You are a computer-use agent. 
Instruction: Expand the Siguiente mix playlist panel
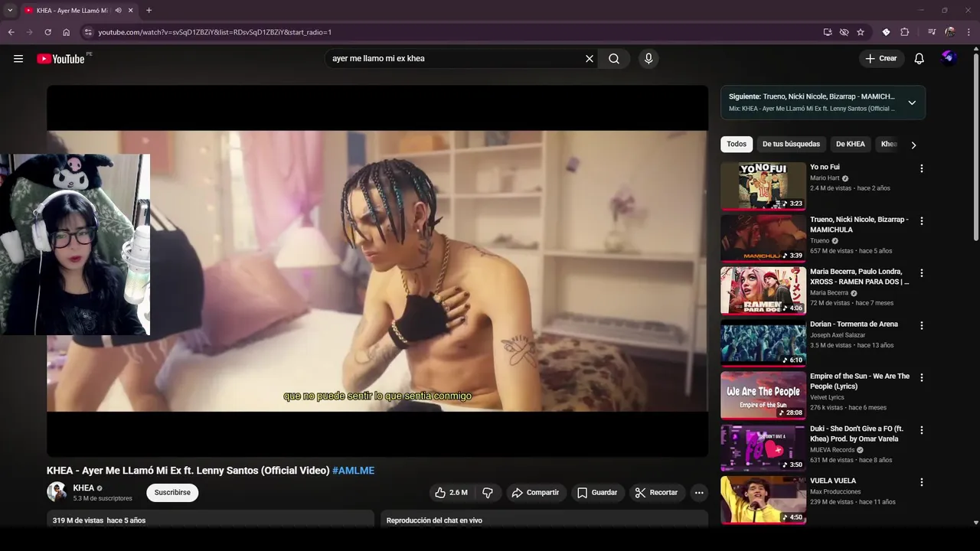click(912, 103)
